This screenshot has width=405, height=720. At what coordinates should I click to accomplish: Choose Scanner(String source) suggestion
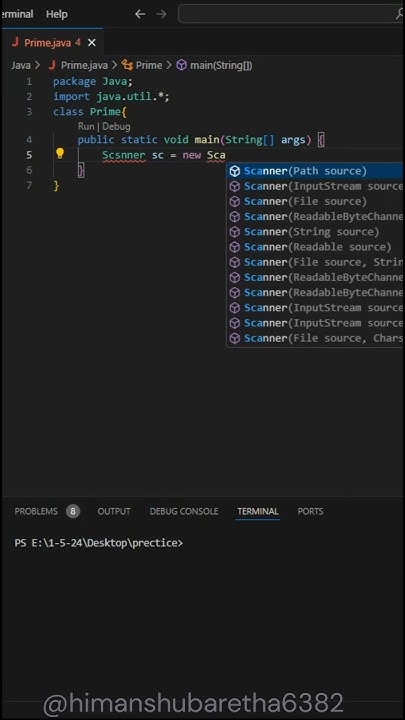pyautogui.click(x=315, y=232)
